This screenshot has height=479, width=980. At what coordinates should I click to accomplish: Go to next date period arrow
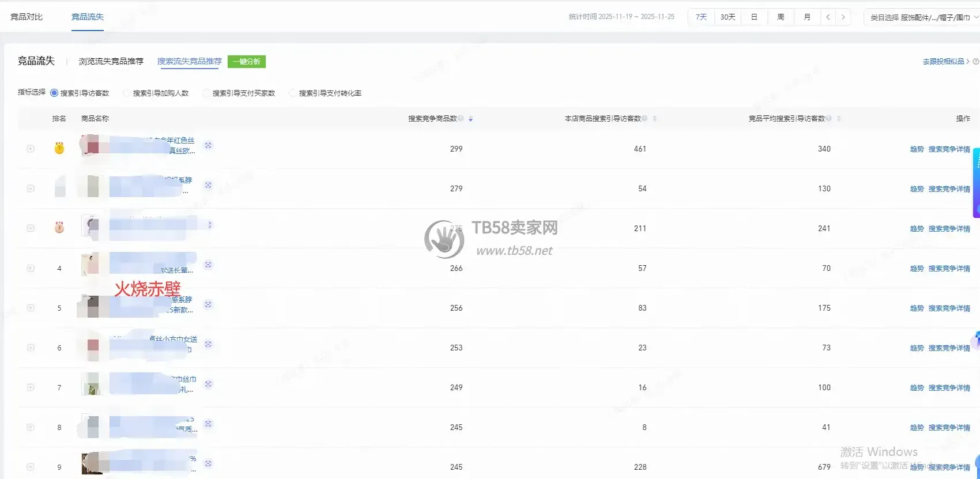pos(843,17)
